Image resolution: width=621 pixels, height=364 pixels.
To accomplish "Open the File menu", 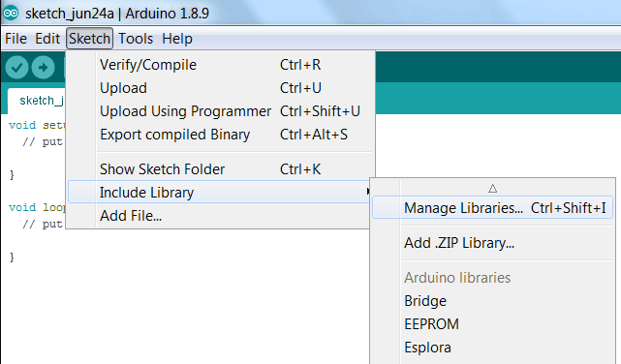I will pos(16,39).
